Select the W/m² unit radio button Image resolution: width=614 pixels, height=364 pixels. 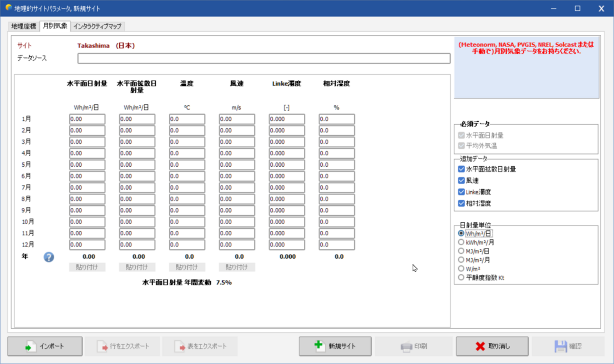[461, 269]
